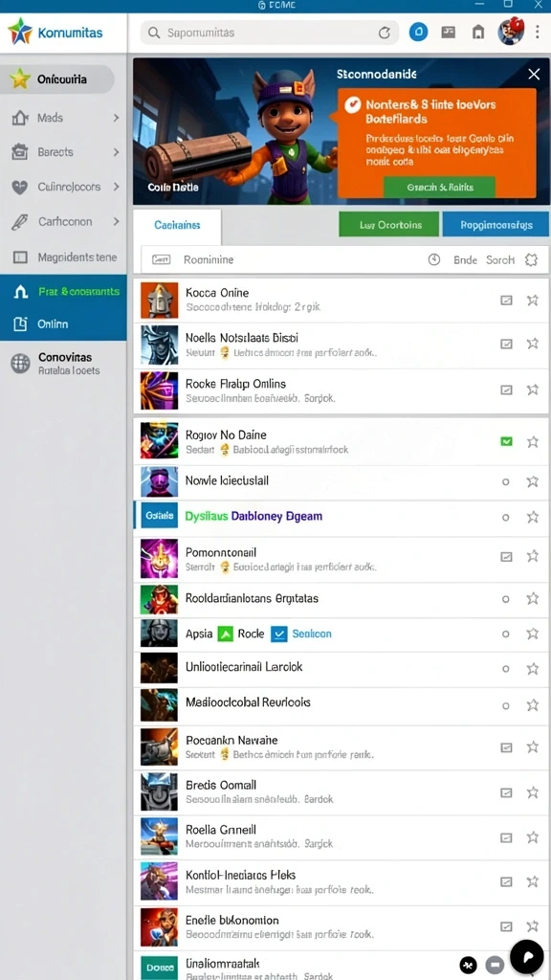Open the settings gear in filter bar

point(532,260)
